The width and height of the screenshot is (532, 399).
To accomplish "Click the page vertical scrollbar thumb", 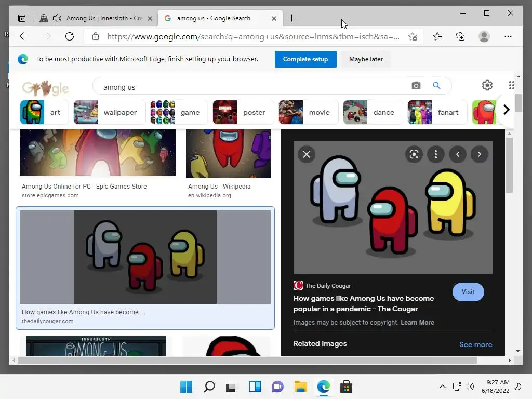I will (x=518, y=103).
